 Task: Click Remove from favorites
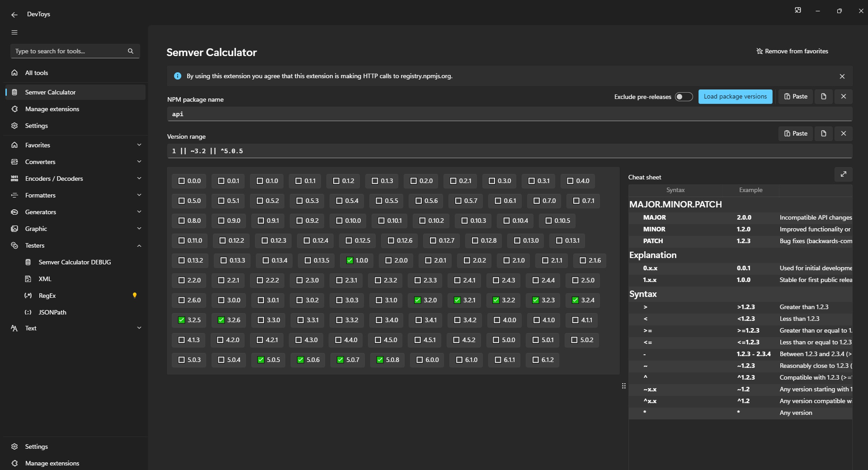tap(792, 51)
